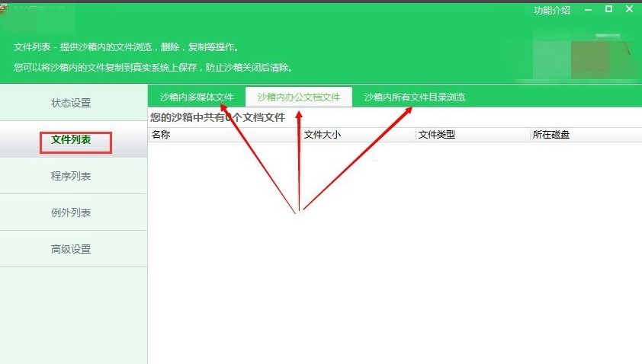The image size is (642, 364).
Task: Maximize the sandbox window
Action: click(x=609, y=9)
